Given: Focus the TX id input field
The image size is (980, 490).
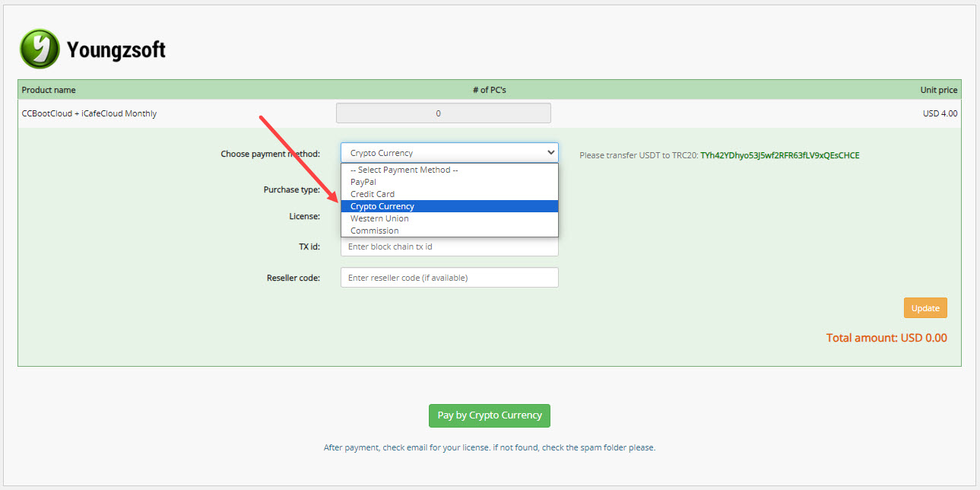Looking at the screenshot, I should [449, 247].
